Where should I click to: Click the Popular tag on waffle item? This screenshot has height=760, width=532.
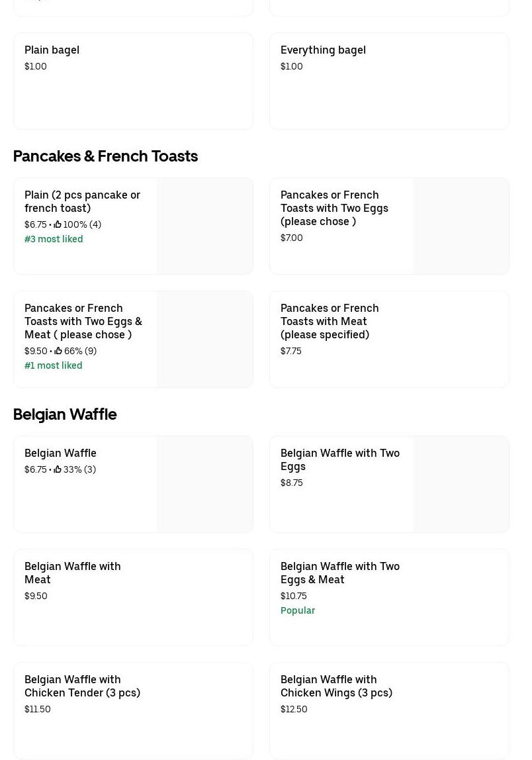pyautogui.click(x=298, y=610)
